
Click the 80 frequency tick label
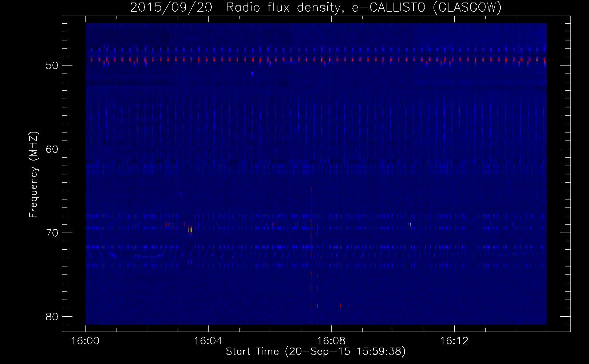tap(52, 317)
